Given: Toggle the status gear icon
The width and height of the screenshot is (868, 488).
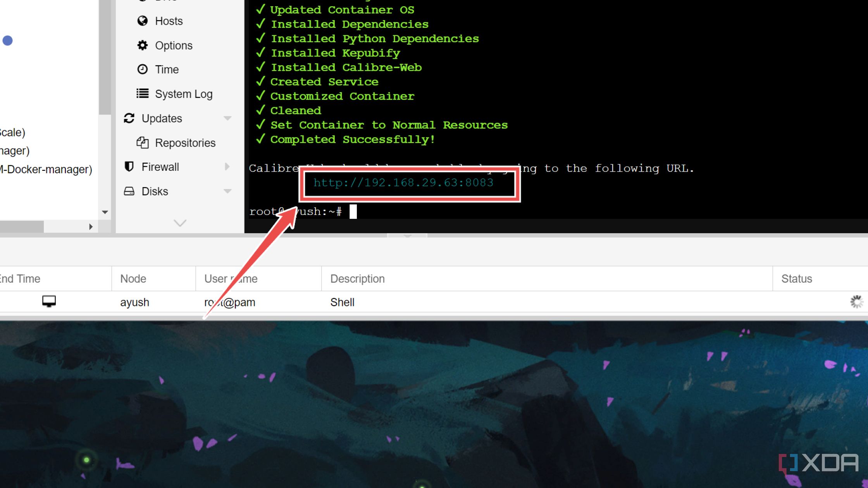Looking at the screenshot, I should point(857,302).
